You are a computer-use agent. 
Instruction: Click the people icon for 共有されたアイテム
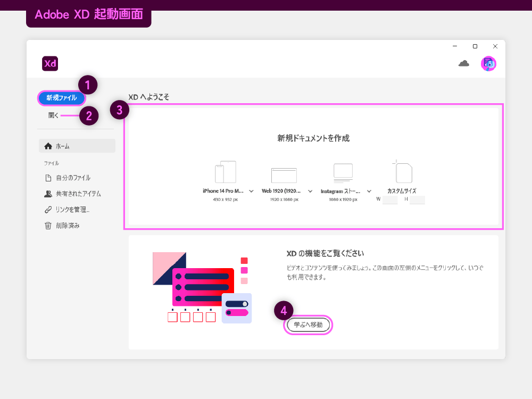tap(48, 194)
